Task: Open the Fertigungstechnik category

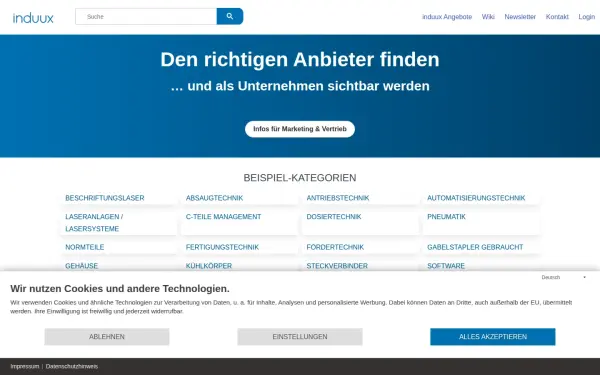Action: click(x=222, y=247)
